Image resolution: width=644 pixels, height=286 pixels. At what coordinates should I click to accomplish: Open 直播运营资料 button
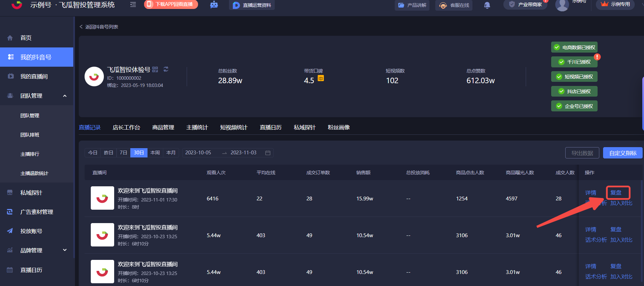[252, 5]
